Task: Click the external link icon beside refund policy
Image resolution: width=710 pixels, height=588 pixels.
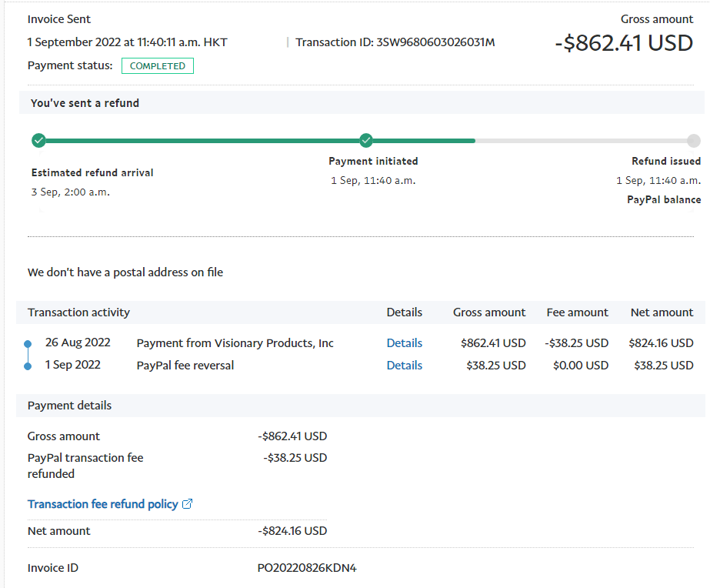Action: tap(187, 504)
